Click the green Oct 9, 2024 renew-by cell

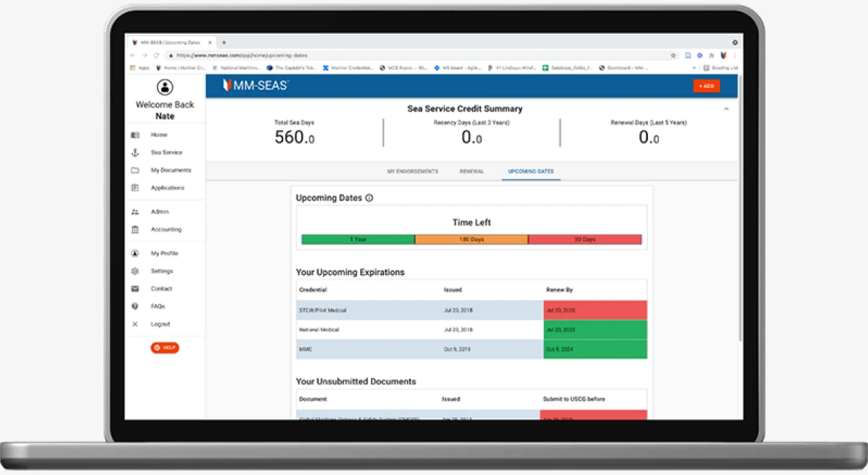point(595,350)
